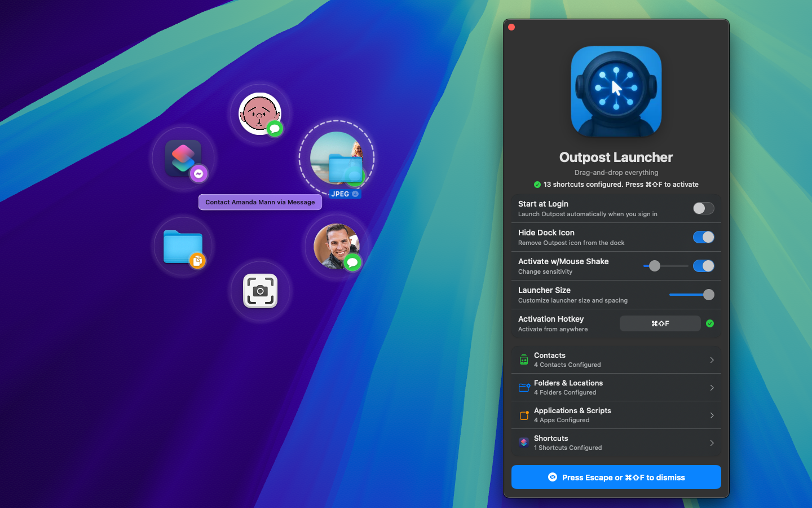Enable the Start at Login switch
This screenshot has width=812, height=508.
(703, 208)
